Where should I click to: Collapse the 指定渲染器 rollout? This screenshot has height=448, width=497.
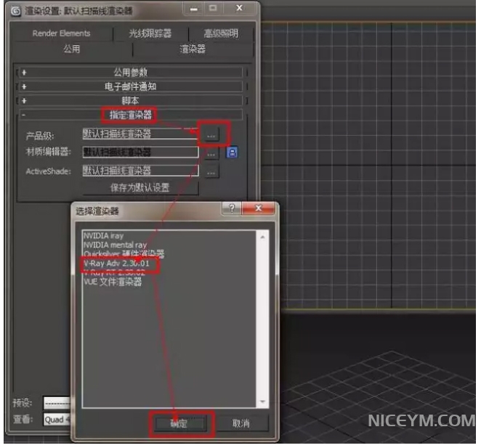tap(131, 115)
